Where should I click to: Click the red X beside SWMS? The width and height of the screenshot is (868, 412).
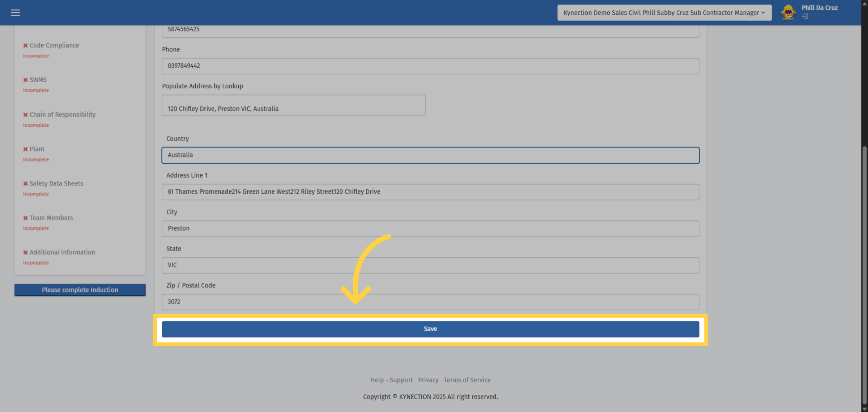click(26, 80)
